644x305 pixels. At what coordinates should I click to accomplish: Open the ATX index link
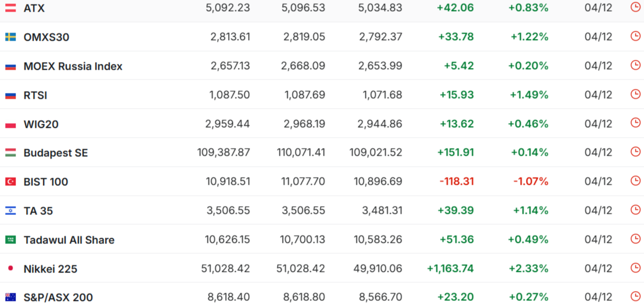pos(34,8)
